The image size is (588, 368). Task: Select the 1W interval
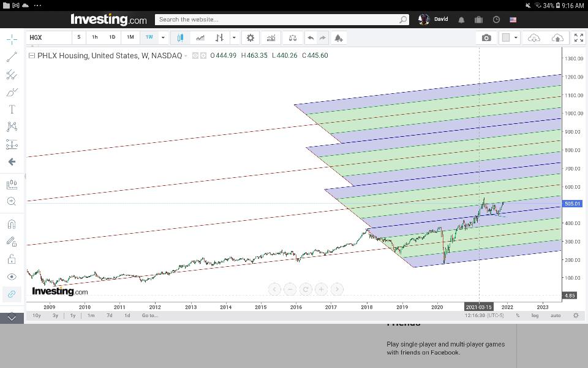[x=149, y=37]
